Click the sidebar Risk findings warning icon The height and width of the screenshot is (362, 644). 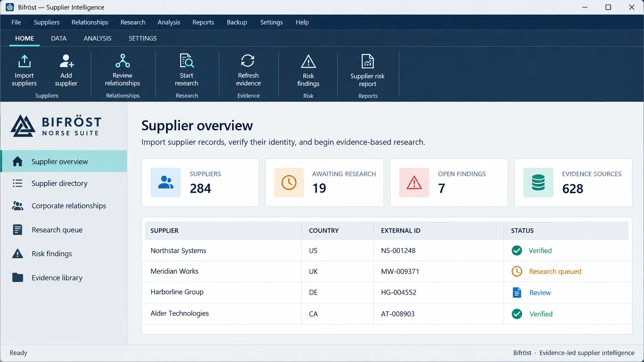17,254
